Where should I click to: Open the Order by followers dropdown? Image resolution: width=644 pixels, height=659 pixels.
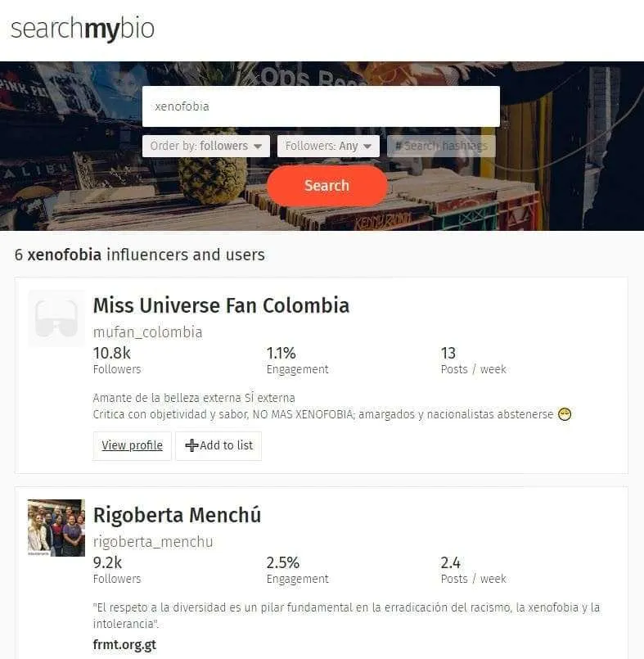[x=206, y=146]
